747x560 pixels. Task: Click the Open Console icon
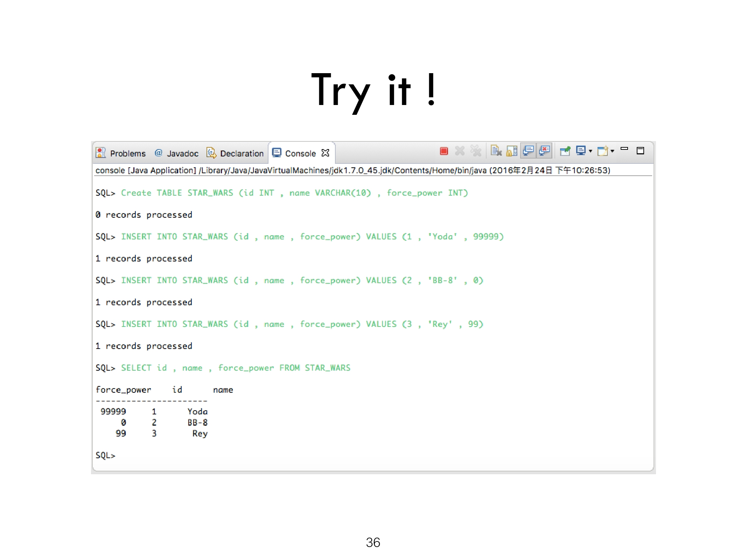(x=602, y=151)
